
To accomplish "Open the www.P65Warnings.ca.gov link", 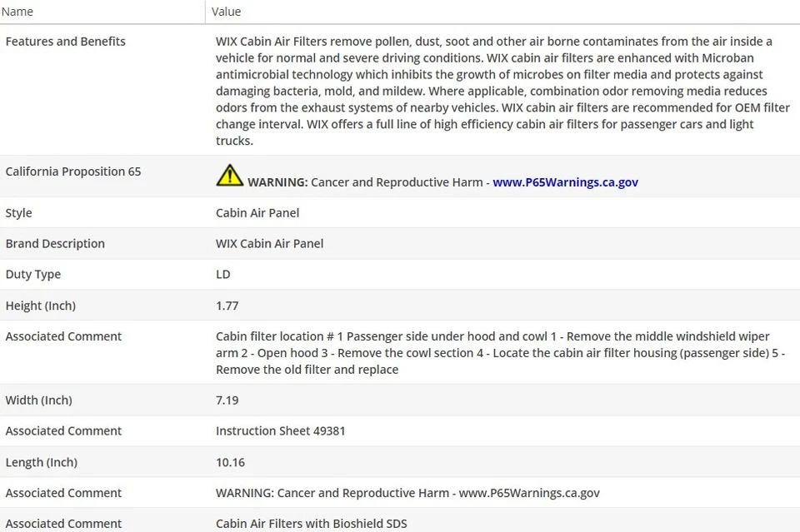I will coord(565,182).
